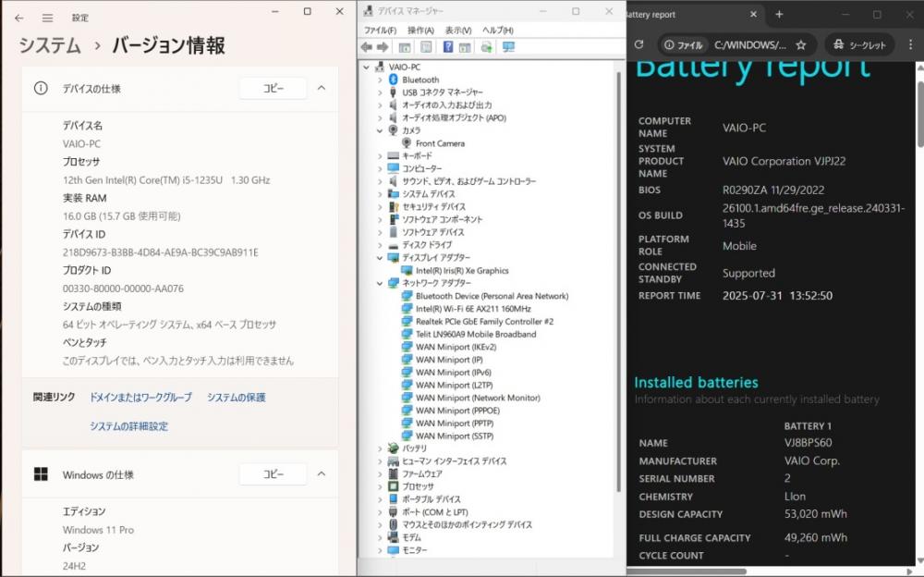
Task: Click the battery report vertical scrollbar
Action: [x=920, y=114]
